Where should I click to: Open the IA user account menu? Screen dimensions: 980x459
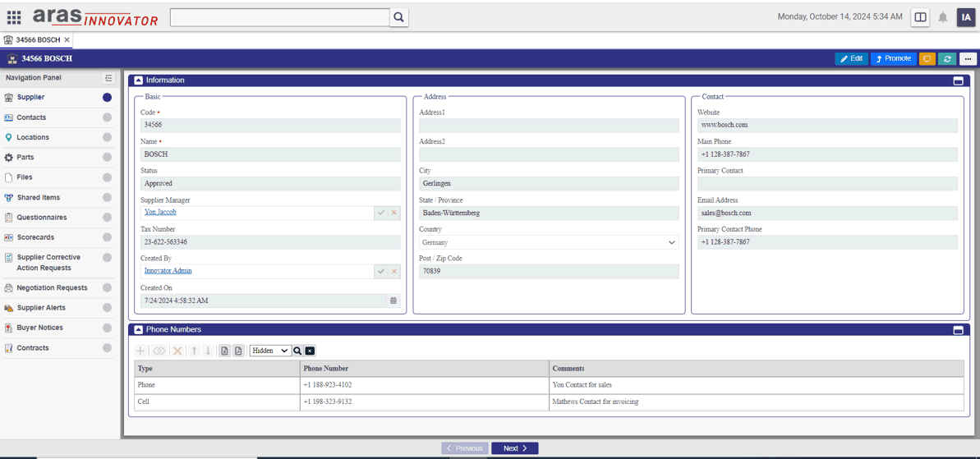coord(966,17)
